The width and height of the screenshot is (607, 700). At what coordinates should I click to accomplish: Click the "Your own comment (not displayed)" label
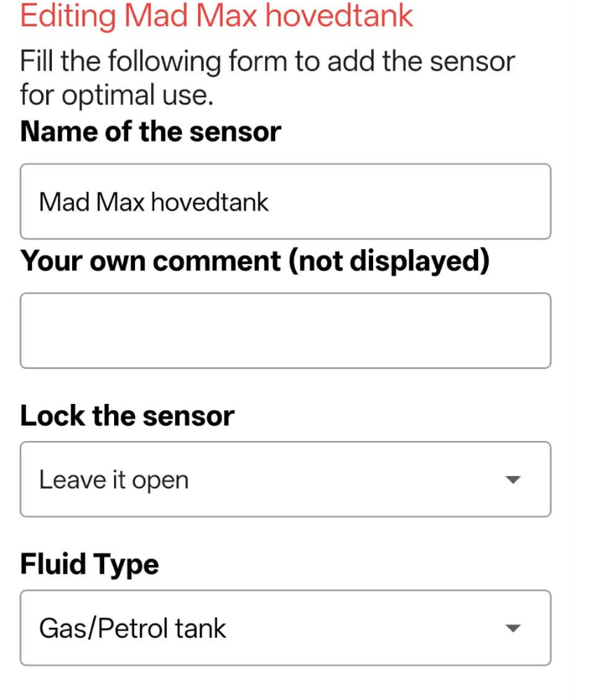click(x=254, y=260)
